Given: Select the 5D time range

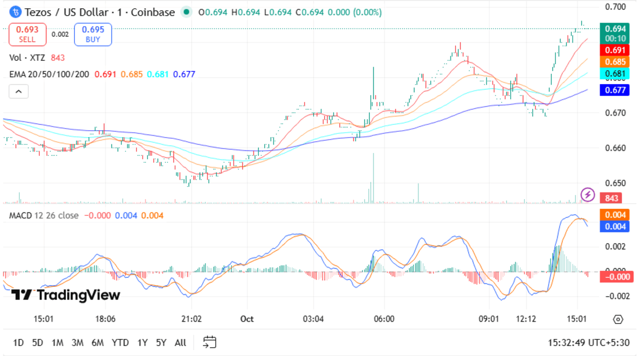Looking at the screenshot, I should 37,343.
